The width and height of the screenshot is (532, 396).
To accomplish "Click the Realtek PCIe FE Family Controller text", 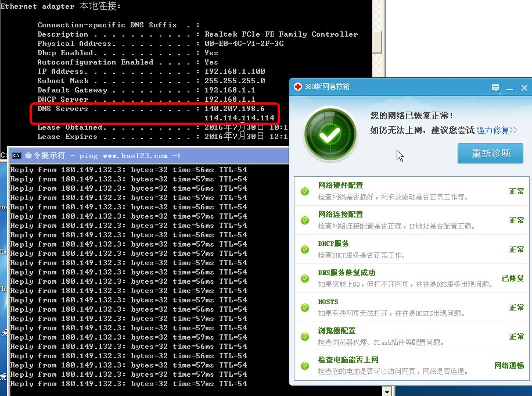I will (x=281, y=34).
